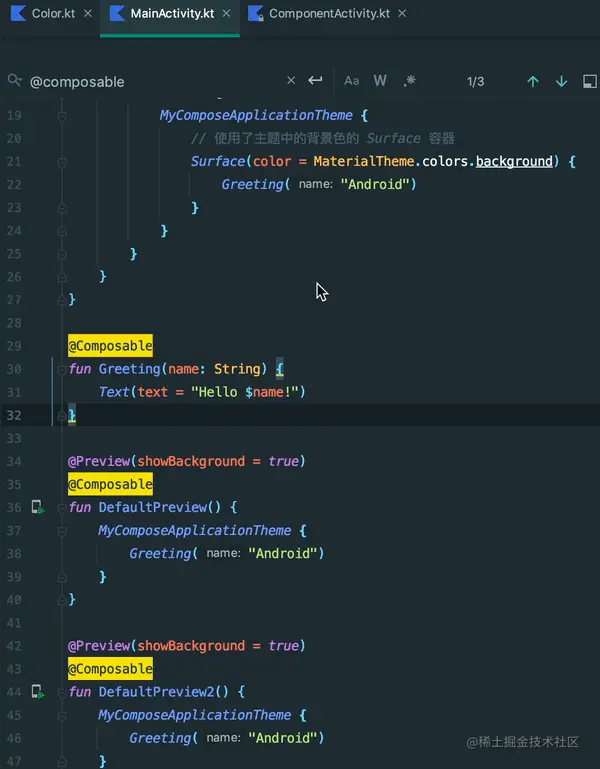Fold the closing brace marker at line 24
This screenshot has height=769, width=600.
62,231
